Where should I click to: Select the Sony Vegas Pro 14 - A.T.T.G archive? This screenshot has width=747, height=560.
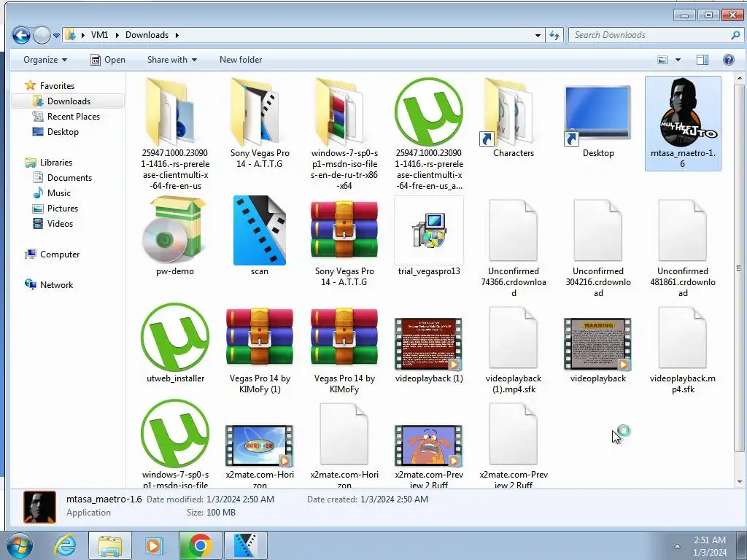click(x=344, y=230)
